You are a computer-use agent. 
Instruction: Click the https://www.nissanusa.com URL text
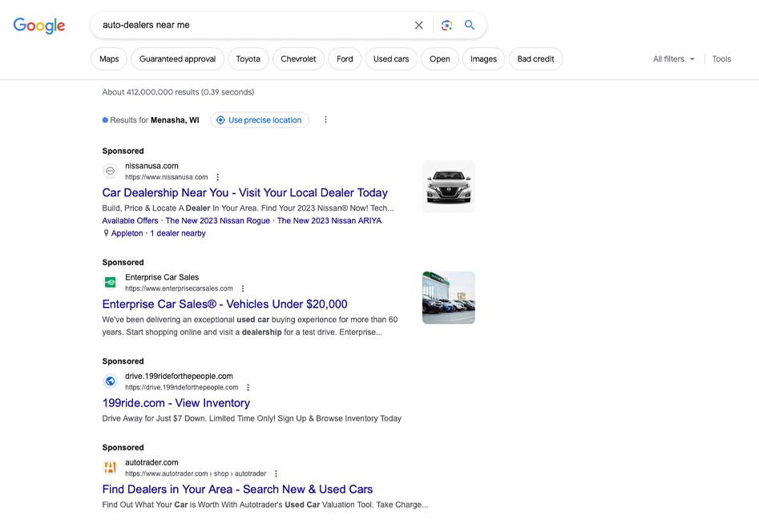(167, 177)
